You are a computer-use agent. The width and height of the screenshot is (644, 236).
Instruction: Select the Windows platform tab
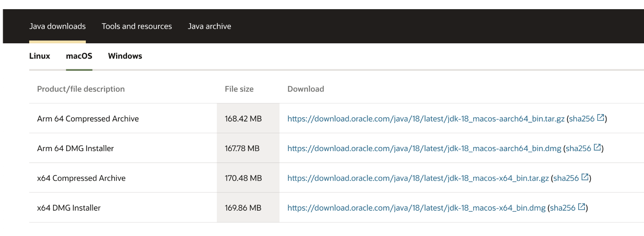125,56
